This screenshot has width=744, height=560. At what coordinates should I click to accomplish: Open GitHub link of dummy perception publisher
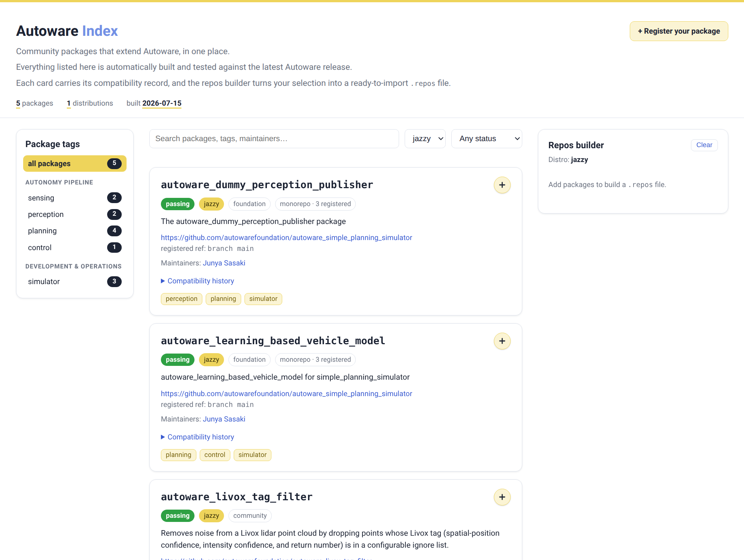click(286, 237)
